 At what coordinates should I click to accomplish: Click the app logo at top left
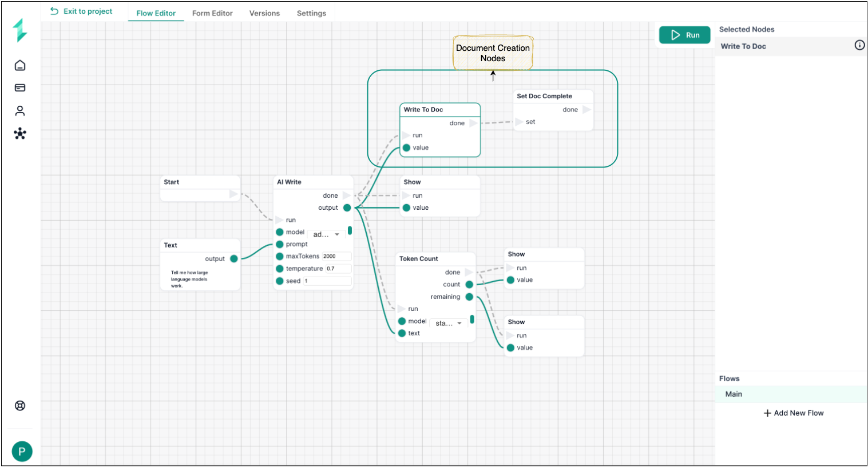(20, 30)
